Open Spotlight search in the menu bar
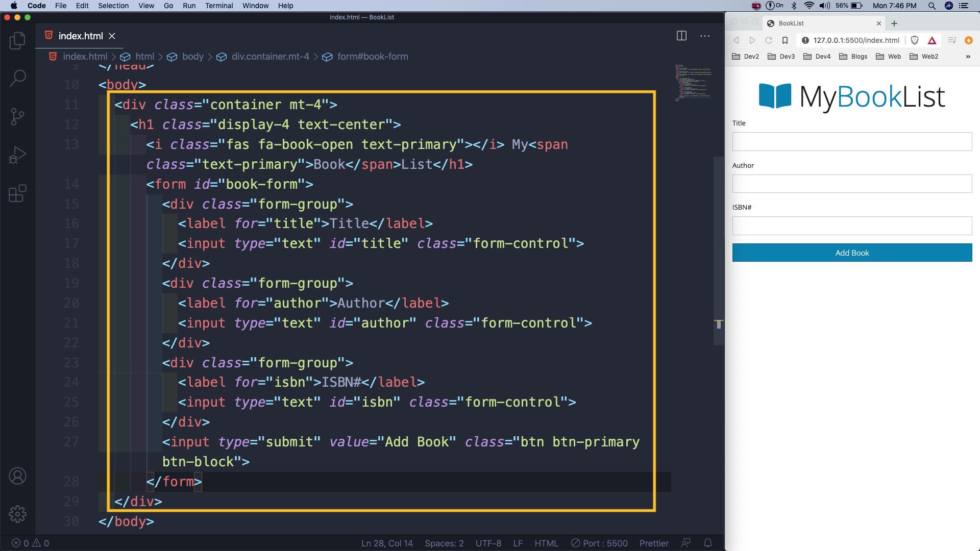Screen dimensions: 980x551 (932, 6)
